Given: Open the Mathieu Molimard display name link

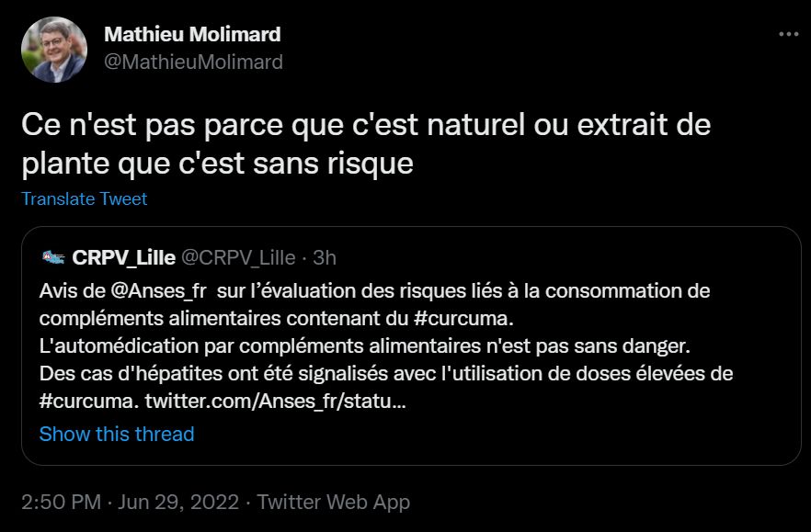Looking at the screenshot, I should pyautogui.click(x=192, y=35).
